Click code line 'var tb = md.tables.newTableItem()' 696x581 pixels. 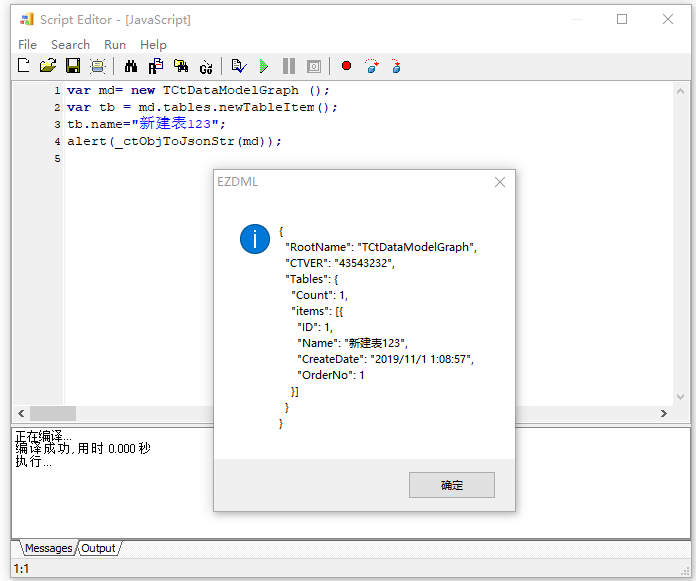coord(202,107)
